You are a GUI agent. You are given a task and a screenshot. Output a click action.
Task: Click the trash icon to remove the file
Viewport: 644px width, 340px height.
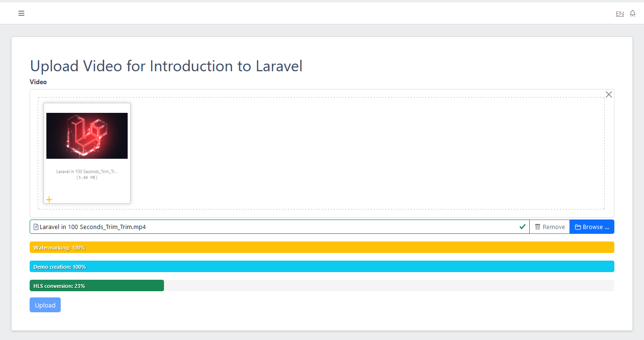coord(537,227)
